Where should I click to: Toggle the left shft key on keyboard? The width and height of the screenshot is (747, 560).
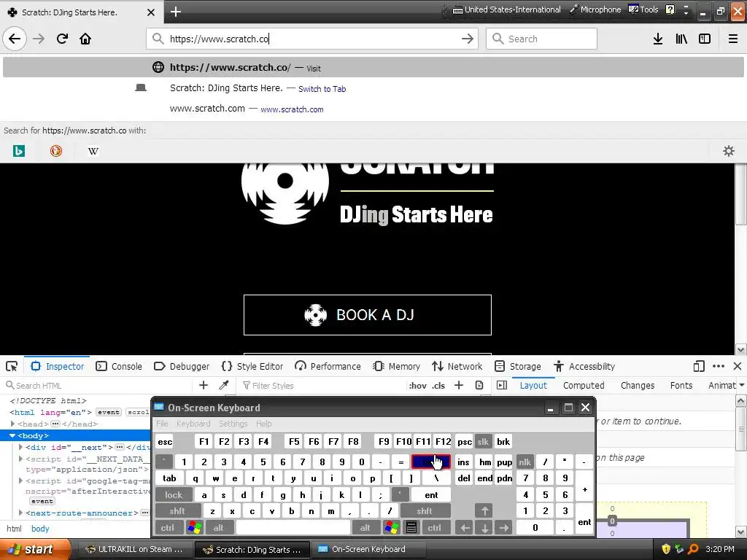pyautogui.click(x=177, y=511)
